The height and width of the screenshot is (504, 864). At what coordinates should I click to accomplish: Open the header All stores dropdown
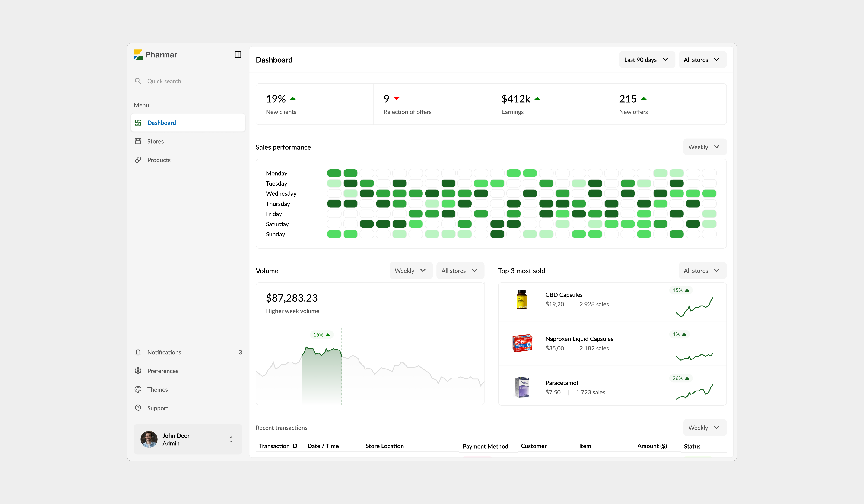coord(702,60)
